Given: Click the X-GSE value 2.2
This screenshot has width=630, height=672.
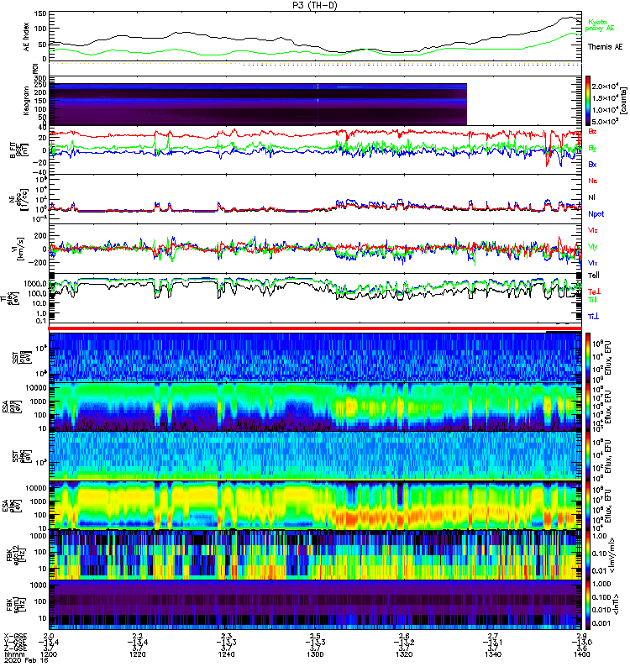Looking at the screenshot, I should tap(138, 637).
